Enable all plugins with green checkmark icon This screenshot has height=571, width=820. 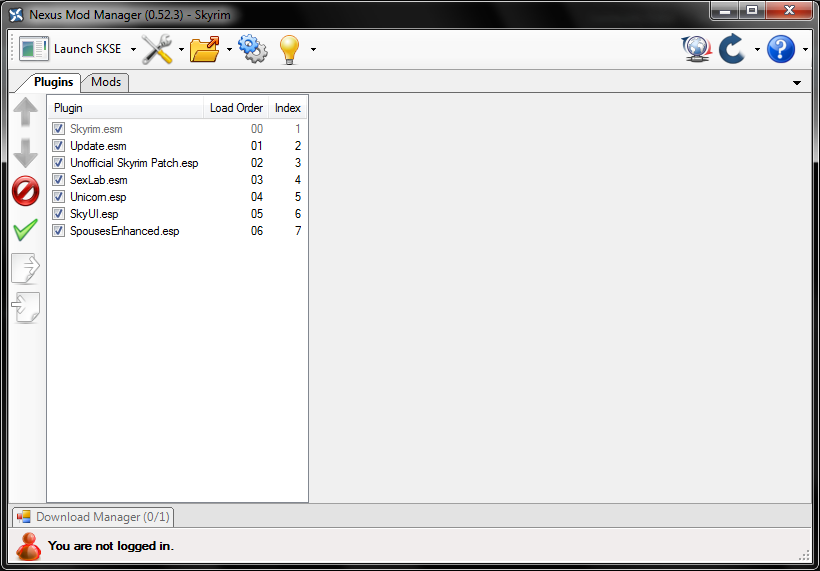pos(26,230)
